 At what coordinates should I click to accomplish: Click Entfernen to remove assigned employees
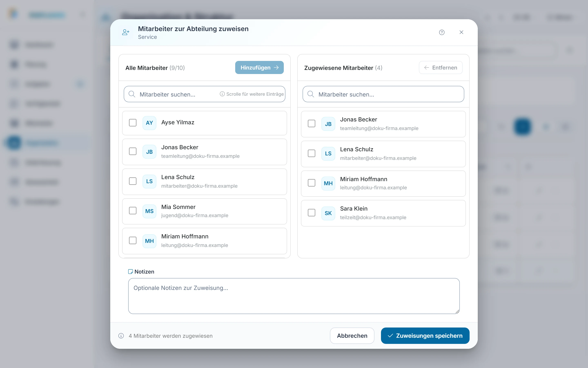click(441, 68)
